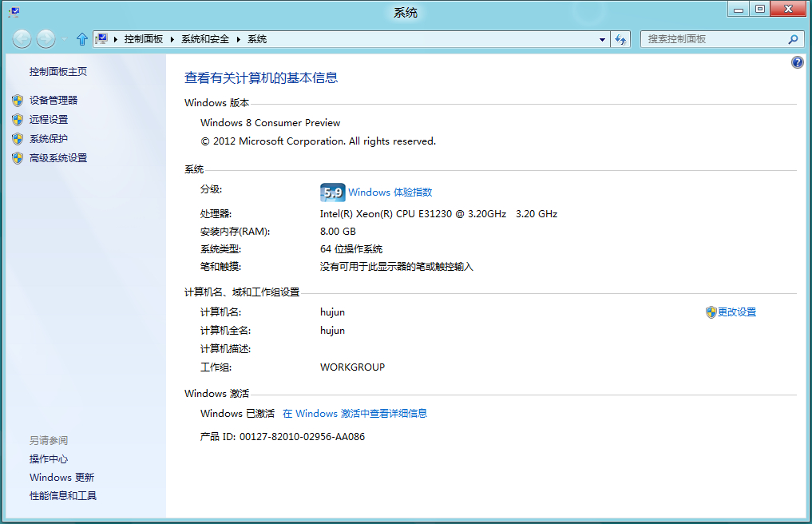Click the © 2012 Microsoft Corporation copyright line
812x524 pixels.
click(x=318, y=141)
